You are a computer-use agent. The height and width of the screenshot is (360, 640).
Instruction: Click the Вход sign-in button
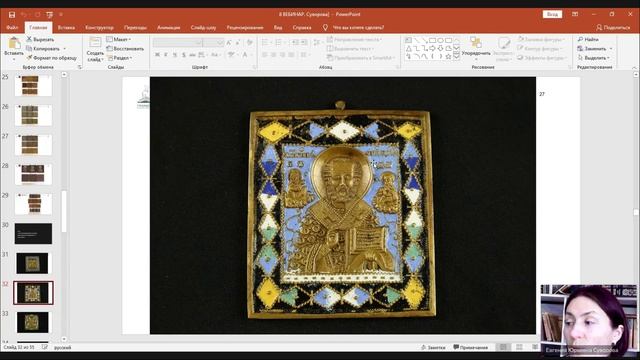[x=552, y=14]
